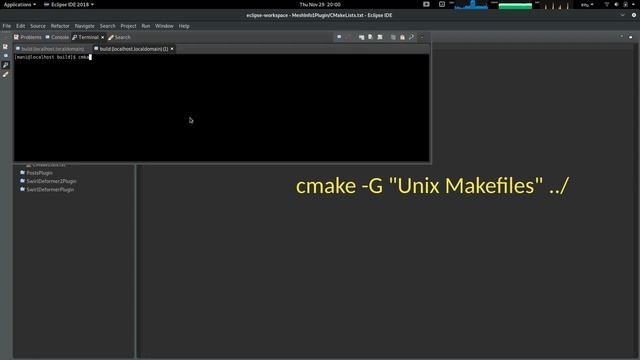The width and height of the screenshot is (640, 360).
Task: Click the terminal toolbar icon left of copy icon
Action: click(380, 37)
